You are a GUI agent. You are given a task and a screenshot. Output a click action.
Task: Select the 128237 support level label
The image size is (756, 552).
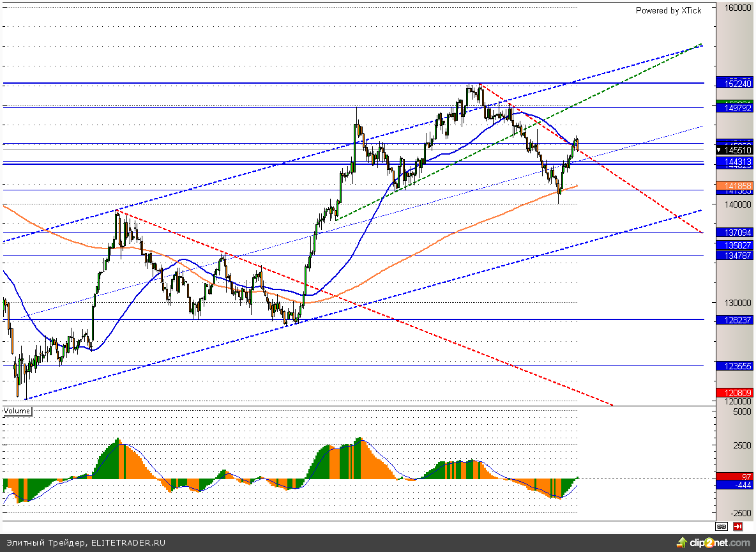point(737,319)
